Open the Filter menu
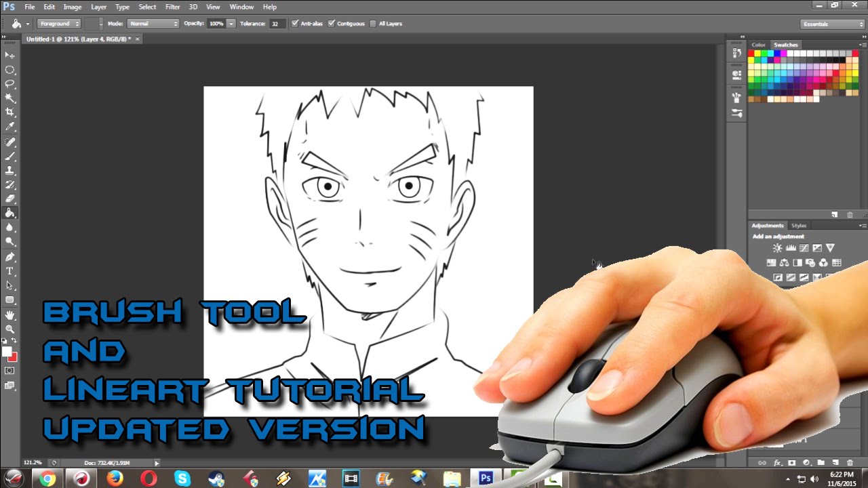The width and height of the screenshot is (868, 488). click(173, 7)
